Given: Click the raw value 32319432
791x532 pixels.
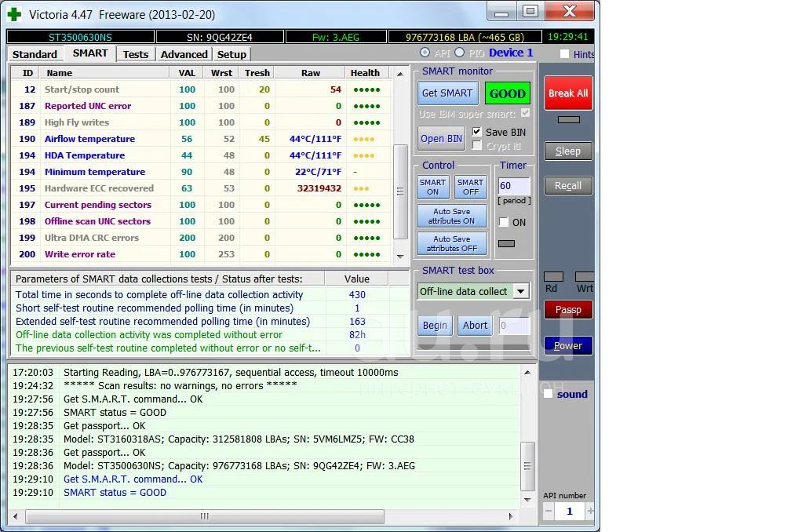Looking at the screenshot, I should tap(319, 188).
